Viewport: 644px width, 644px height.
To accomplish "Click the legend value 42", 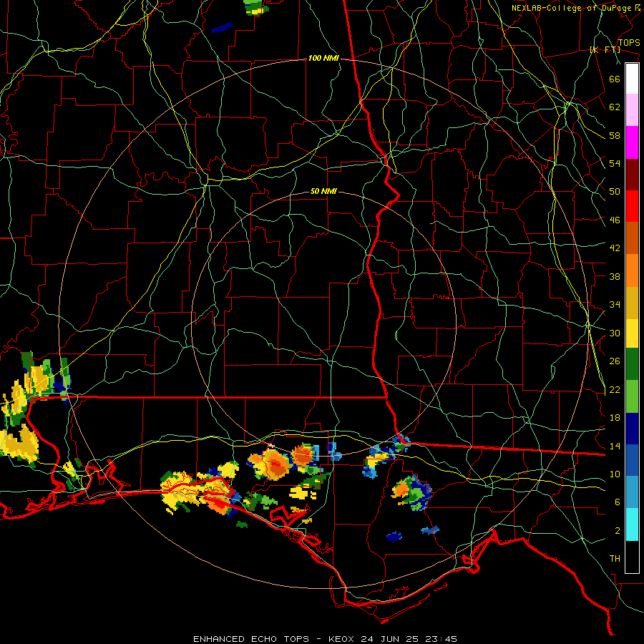I will click(615, 248).
